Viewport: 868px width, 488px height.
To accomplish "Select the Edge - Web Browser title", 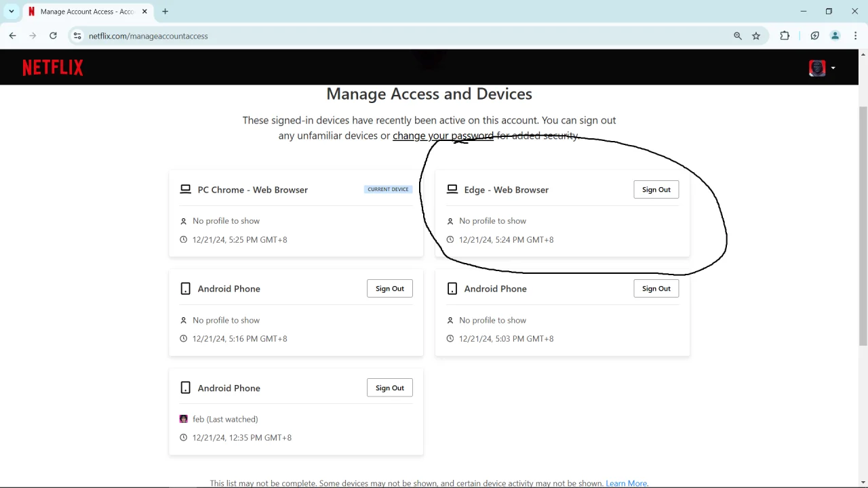I will tap(507, 190).
